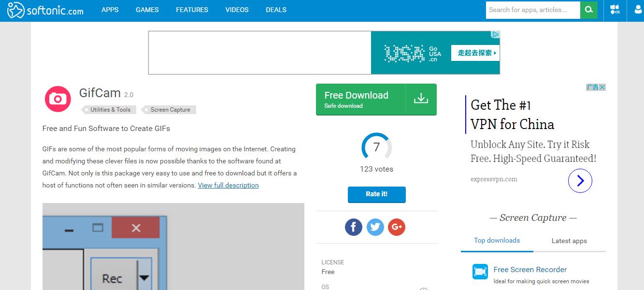
Task: Open Free Screen Recorder link
Action: click(530, 270)
